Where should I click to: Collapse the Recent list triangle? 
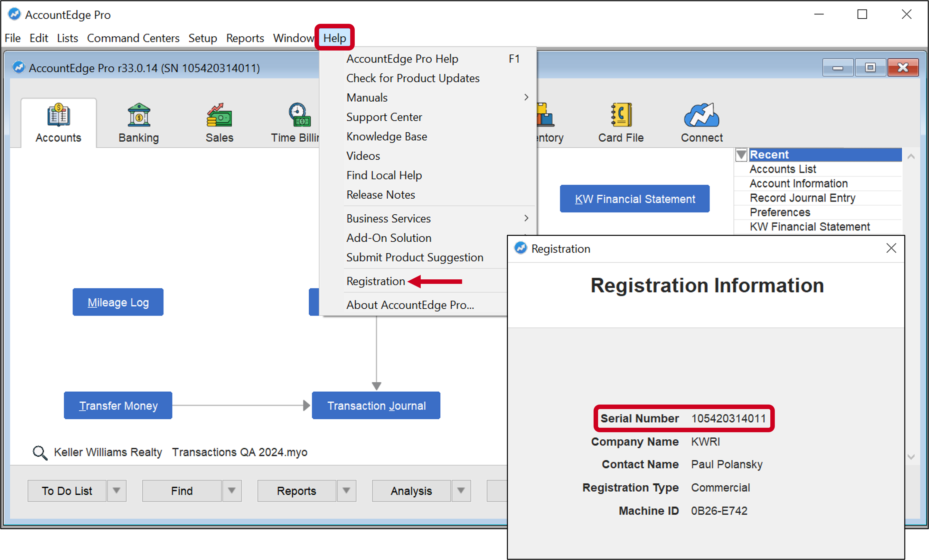(x=741, y=154)
